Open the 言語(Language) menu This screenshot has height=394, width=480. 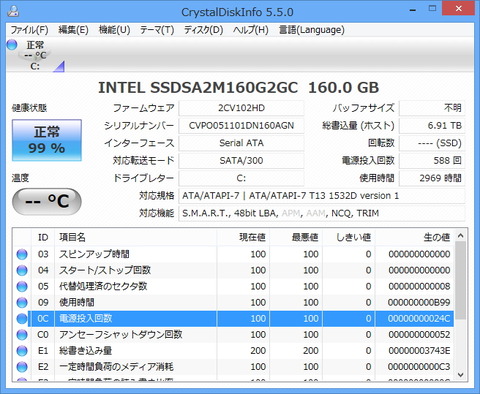click(312, 30)
